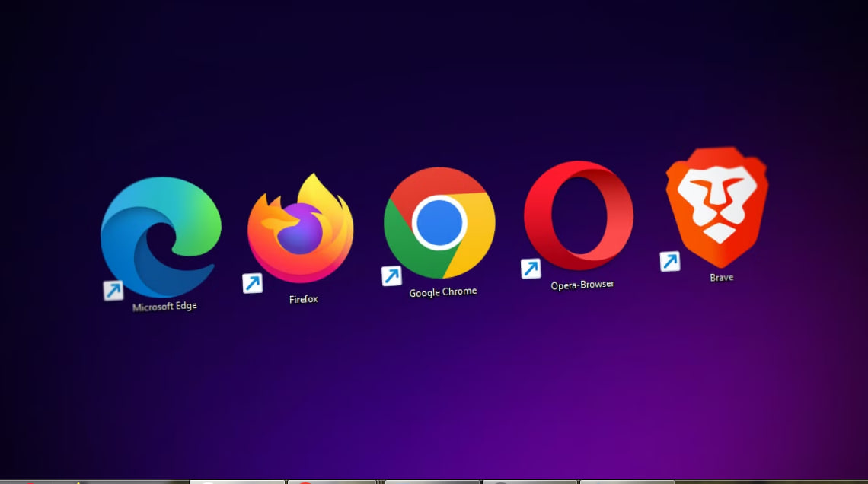The width and height of the screenshot is (868, 484).
Task: Click the Firefox text label
Action: 303,299
